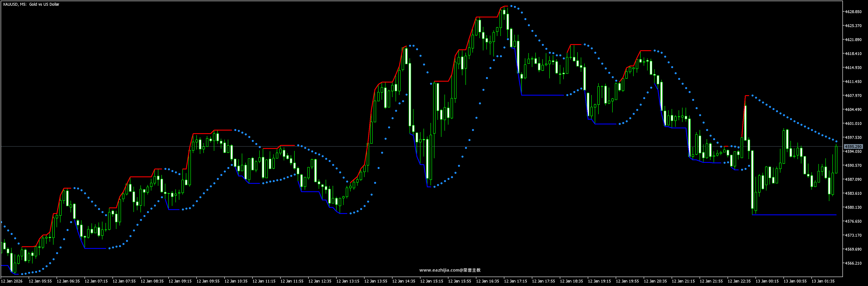The image size is (868, 286).
Task: Click time axis label 12 Jan 07:55
Action: click(x=124, y=281)
